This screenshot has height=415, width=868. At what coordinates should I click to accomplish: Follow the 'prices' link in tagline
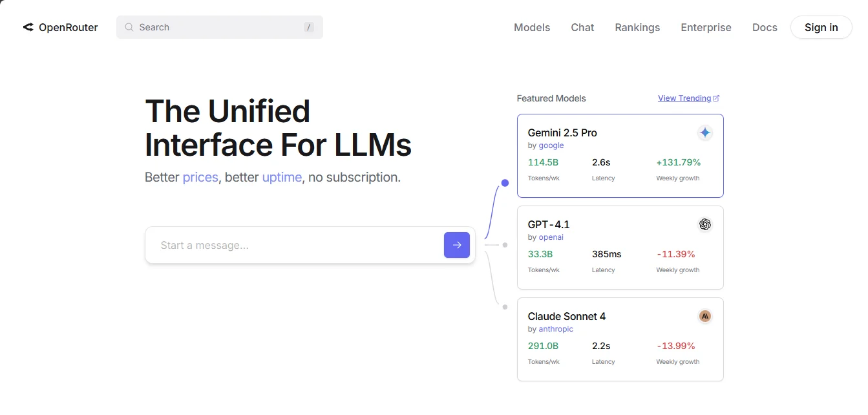point(200,177)
